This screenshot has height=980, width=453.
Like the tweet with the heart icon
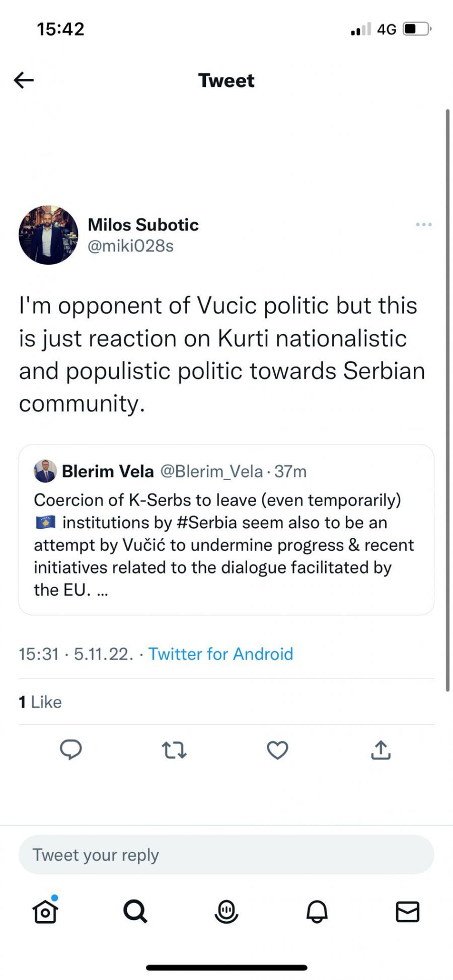(277, 750)
